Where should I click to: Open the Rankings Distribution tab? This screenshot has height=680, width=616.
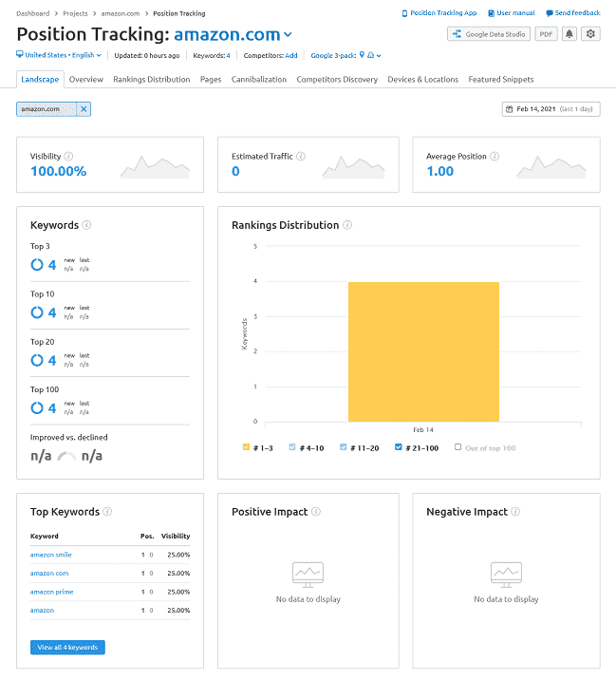pos(151,80)
